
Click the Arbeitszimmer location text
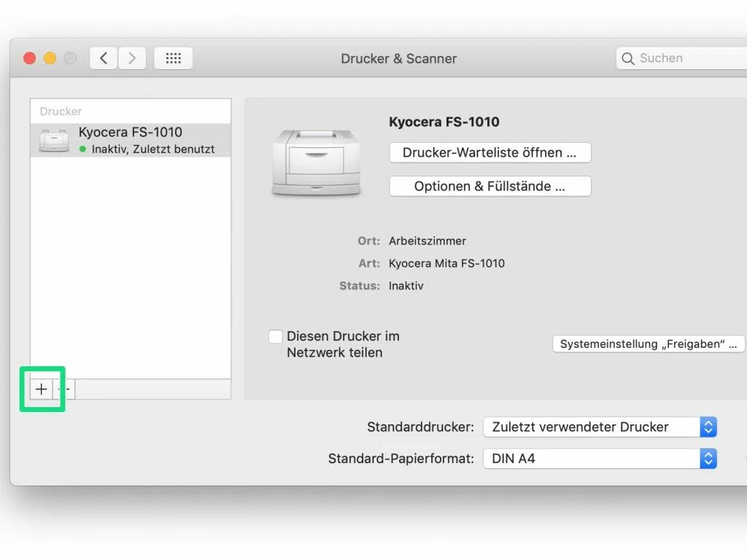click(427, 241)
